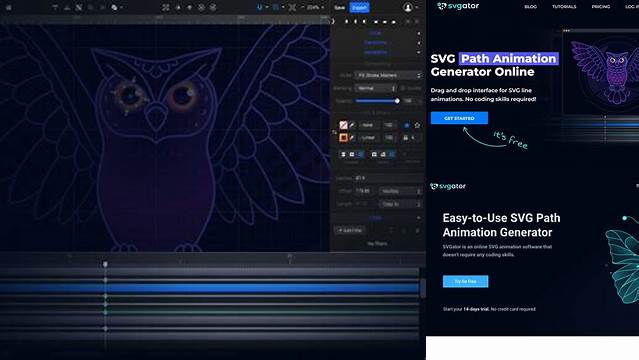Image resolution: width=639 pixels, height=360 pixels.
Task: Select the highlighted blue timeline track
Action: 209,288
